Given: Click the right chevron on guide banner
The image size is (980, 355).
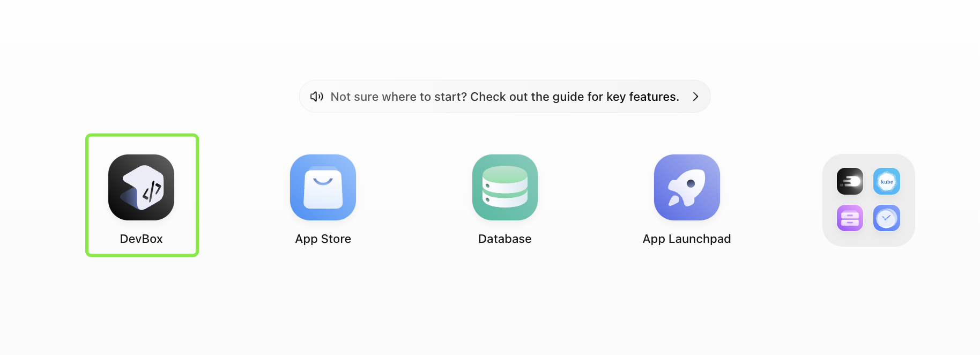Looking at the screenshot, I should coord(695,97).
